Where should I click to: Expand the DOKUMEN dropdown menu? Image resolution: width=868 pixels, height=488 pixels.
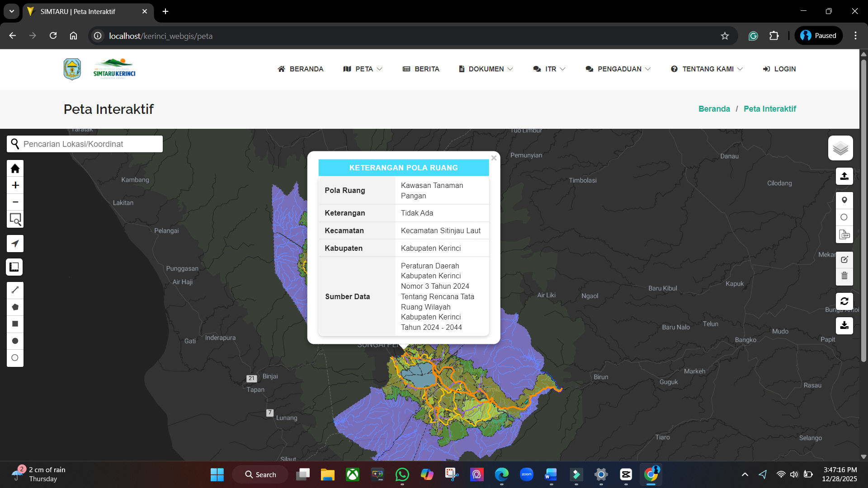pyautogui.click(x=486, y=69)
